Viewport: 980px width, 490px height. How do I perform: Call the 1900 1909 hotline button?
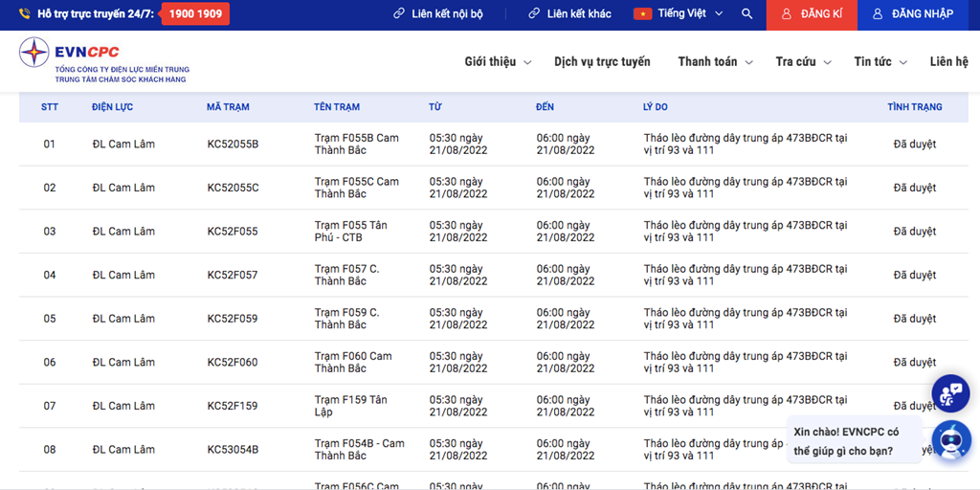pos(195,14)
